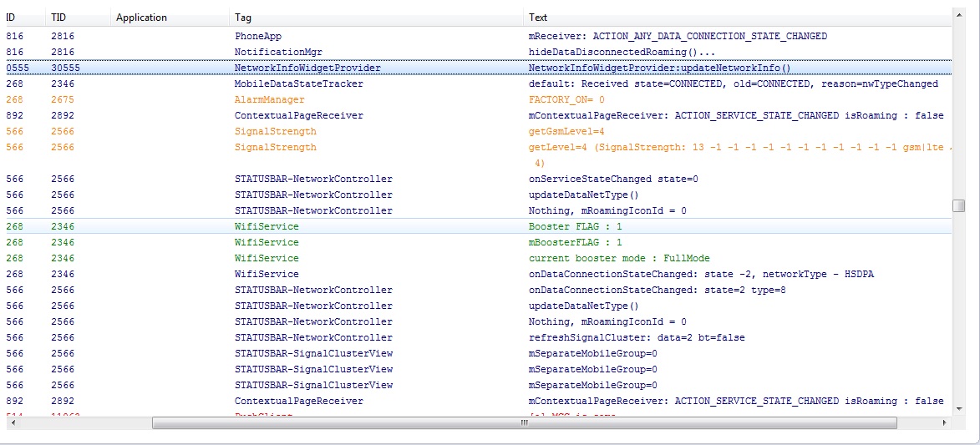Click the STATUSBAR-NetworkController tag of the refreshSignalCluster row

(x=313, y=337)
